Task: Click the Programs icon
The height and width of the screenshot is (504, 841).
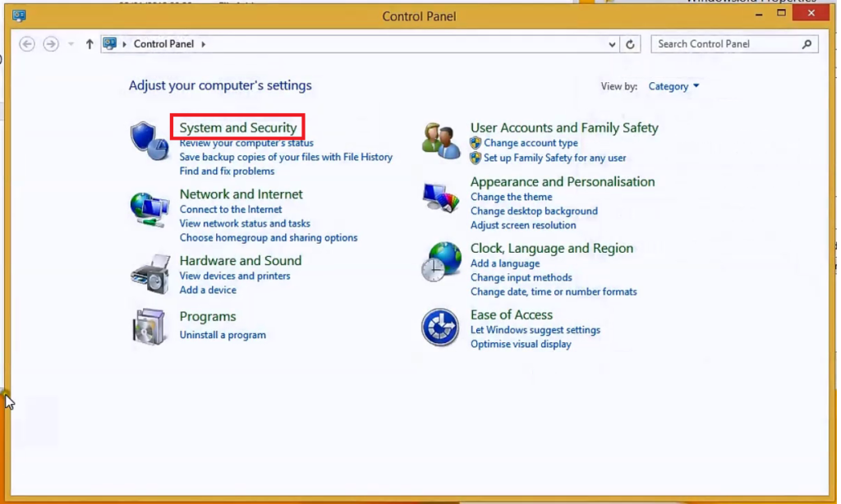Action: click(x=151, y=327)
